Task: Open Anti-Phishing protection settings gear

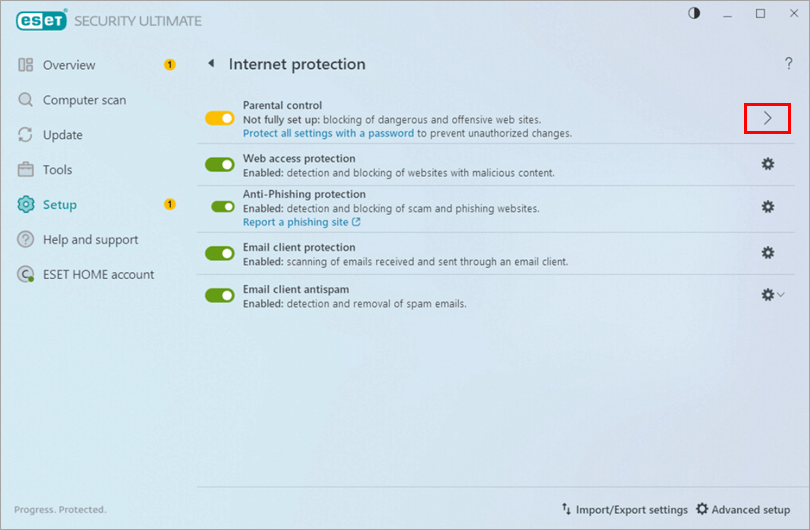Action: pyautogui.click(x=768, y=206)
